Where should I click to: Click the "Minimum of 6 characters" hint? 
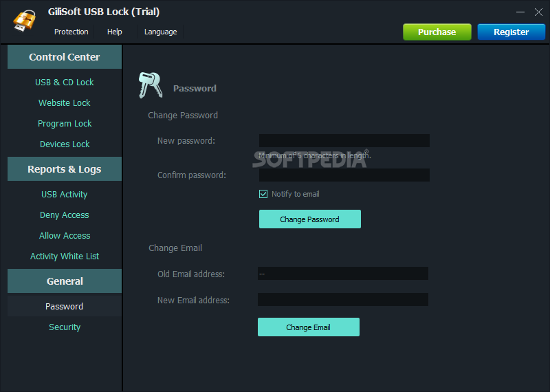[x=315, y=155]
